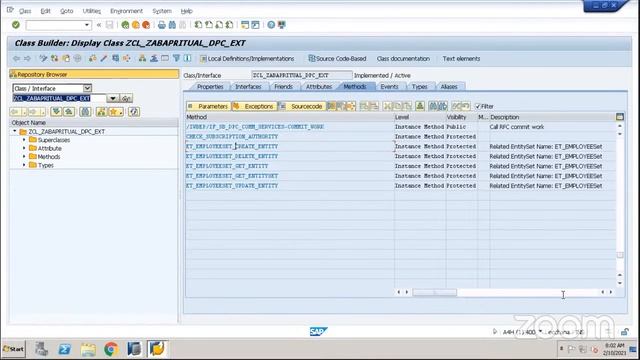Expand the Attribute folder

24,148
